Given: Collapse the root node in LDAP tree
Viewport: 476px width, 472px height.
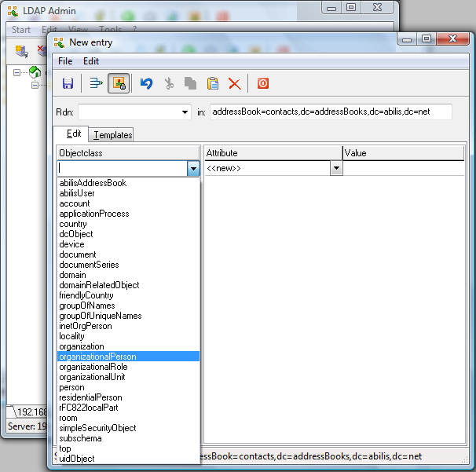Looking at the screenshot, I should point(16,72).
